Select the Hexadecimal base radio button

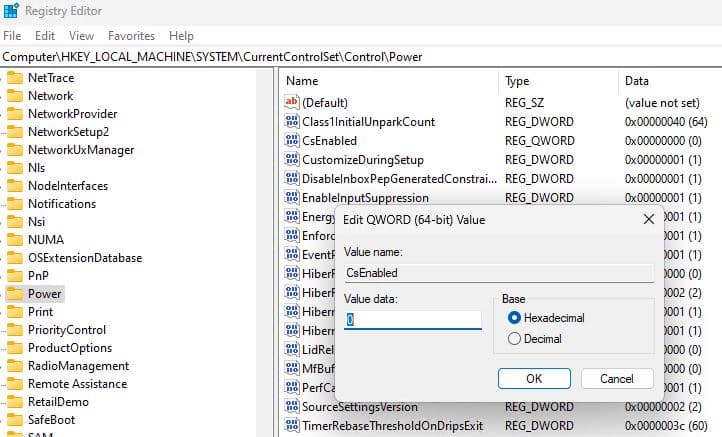click(515, 318)
